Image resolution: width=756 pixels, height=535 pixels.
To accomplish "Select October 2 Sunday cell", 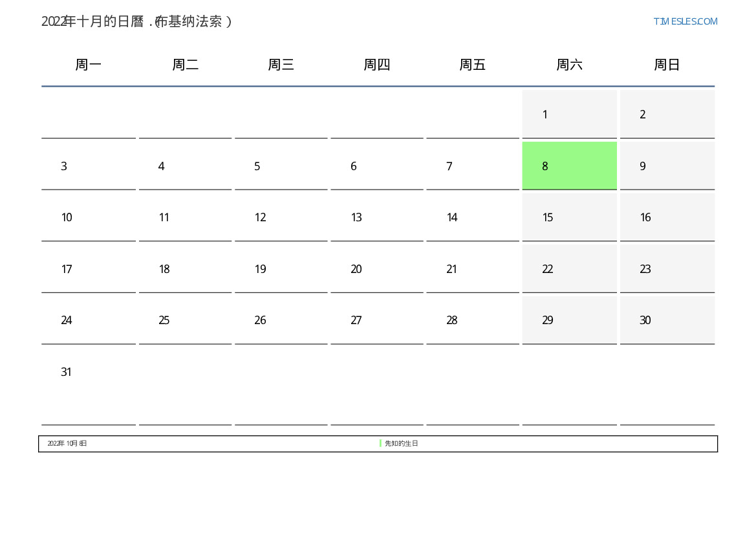I will click(x=667, y=115).
